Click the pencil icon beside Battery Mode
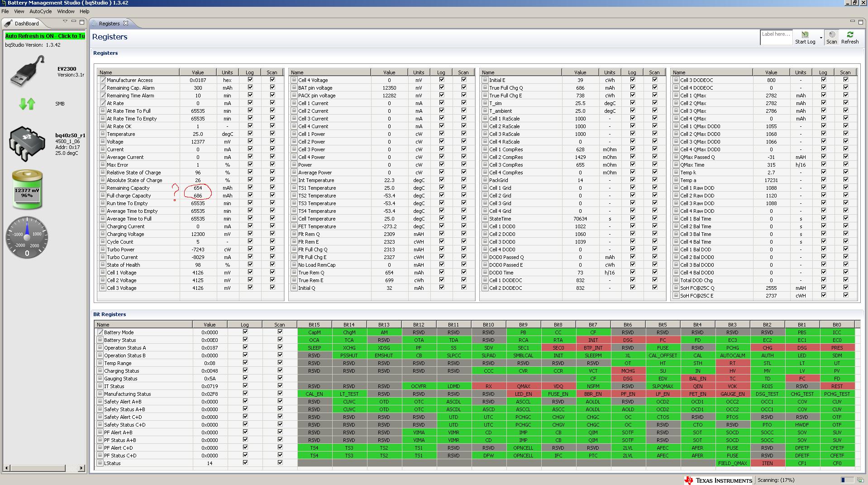 100,332
